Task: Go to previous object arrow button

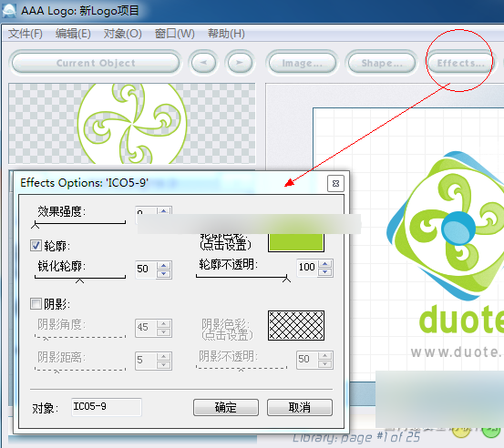Action: 203,63
